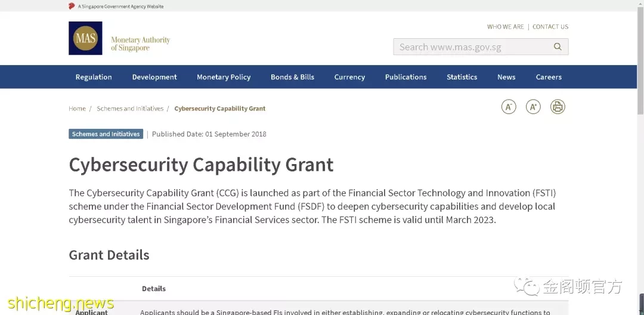Click the WHO WE ARE link
This screenshot has width=644, height=315.
tap(506, 27)
